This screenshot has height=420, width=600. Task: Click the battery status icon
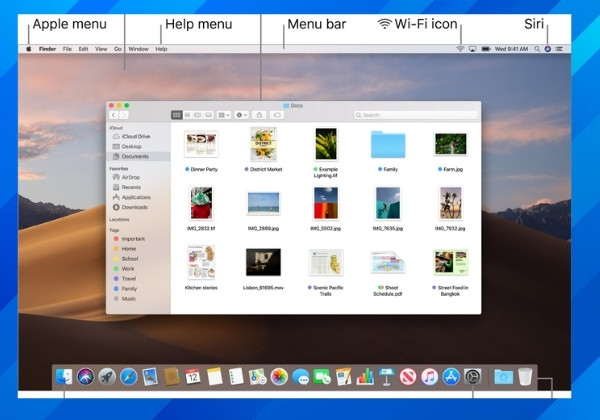point(486,49)
